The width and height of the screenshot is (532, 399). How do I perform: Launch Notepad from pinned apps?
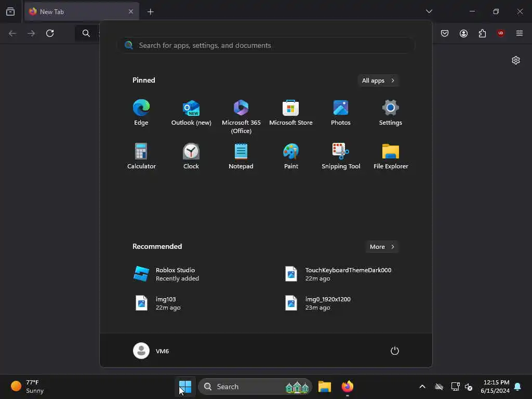pos(241,156)
